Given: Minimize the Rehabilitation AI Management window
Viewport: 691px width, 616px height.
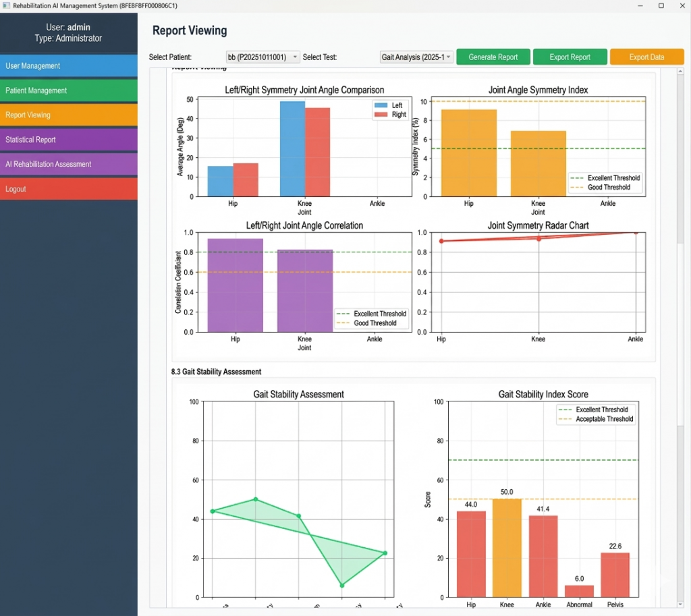Looking at the screenshot, I should click(638, 5).
